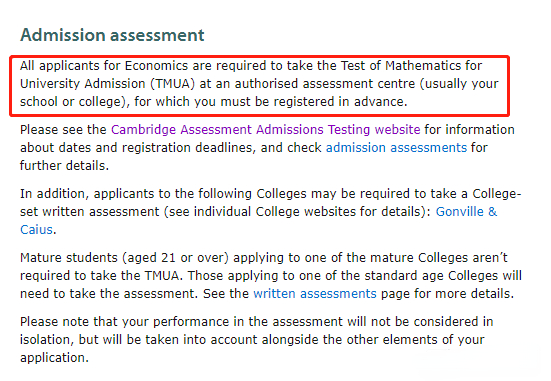
Task: Click the Admission assessment heading
Action: 112,35
